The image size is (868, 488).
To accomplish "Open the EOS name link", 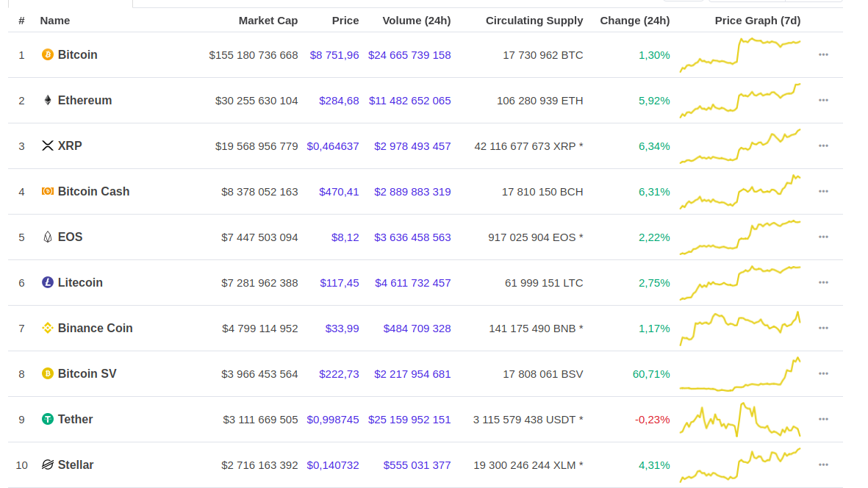I will (70, 237).
